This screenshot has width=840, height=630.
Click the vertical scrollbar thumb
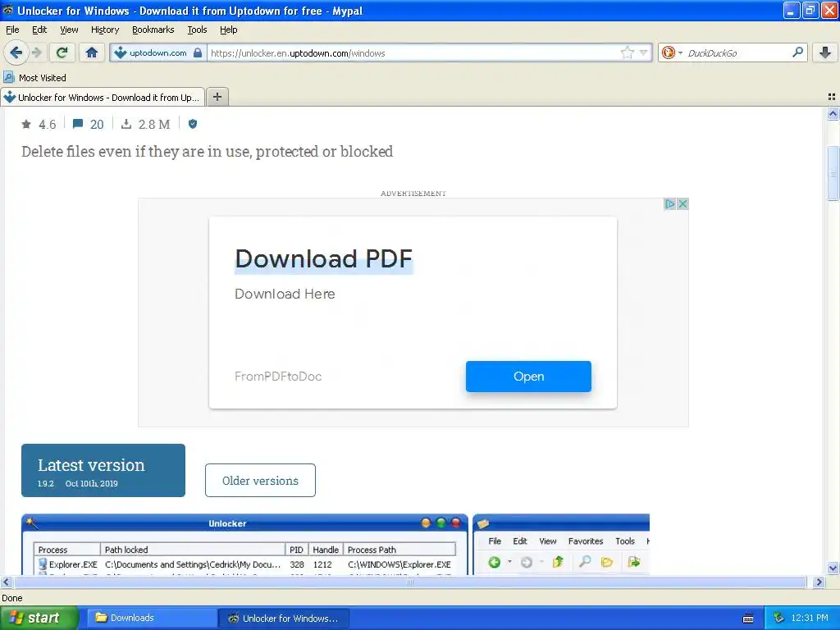pos(833,174)
